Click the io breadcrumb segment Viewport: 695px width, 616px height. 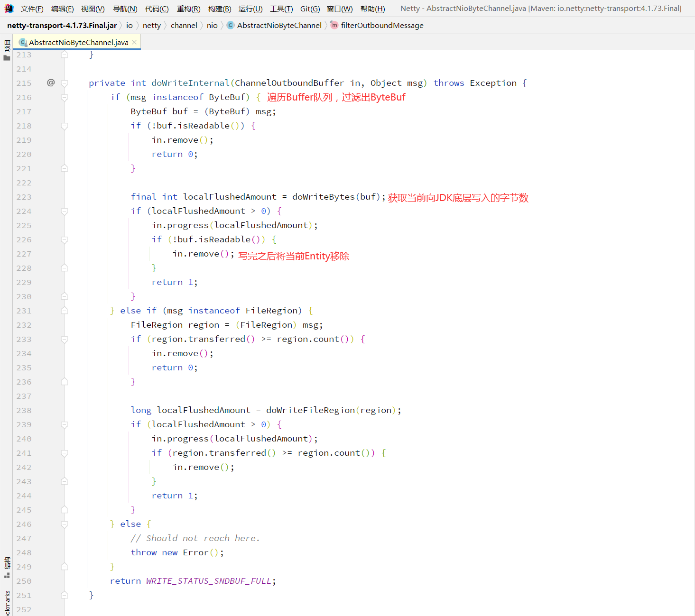coord(130,25)
